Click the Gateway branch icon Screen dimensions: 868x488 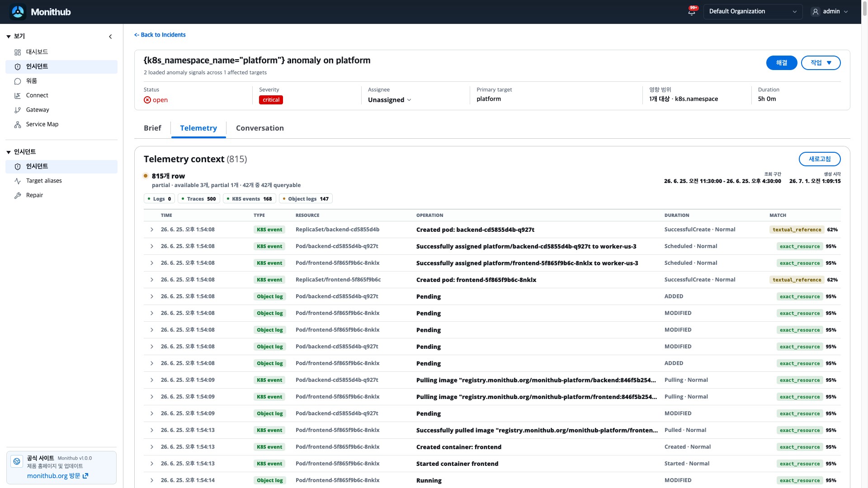point(18,110)
